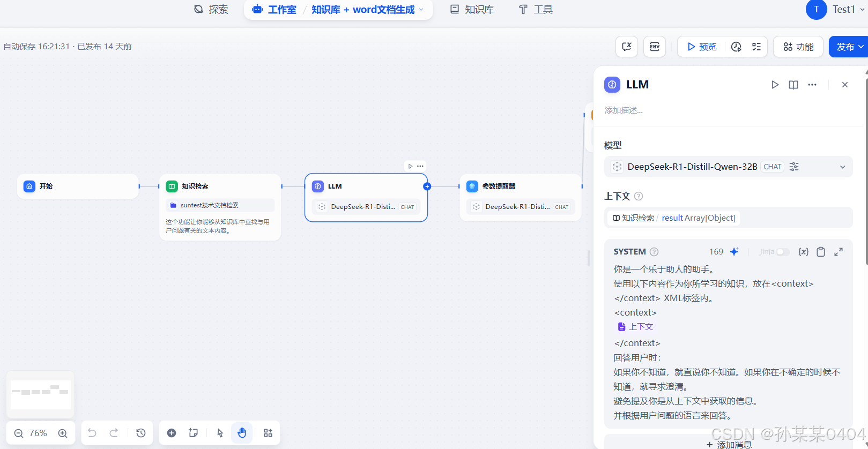Screen dimensions: 868x449
Task: Open the LLM panel more options menu
Action: click(812, 85)
